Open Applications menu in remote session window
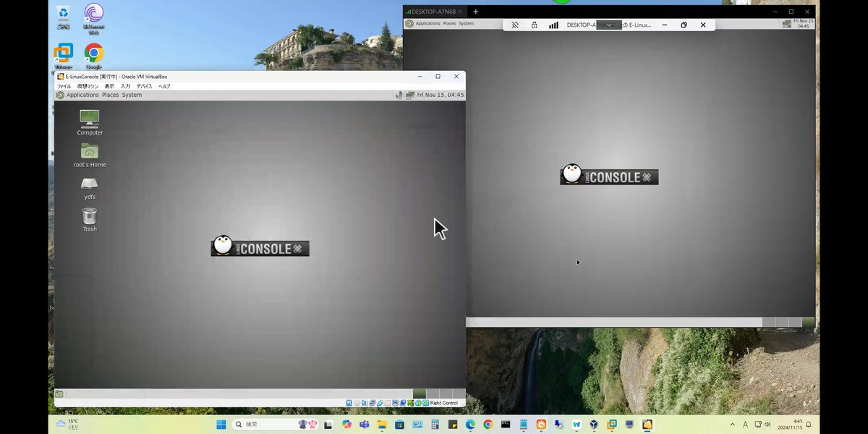868x434 pixels. 427,23
